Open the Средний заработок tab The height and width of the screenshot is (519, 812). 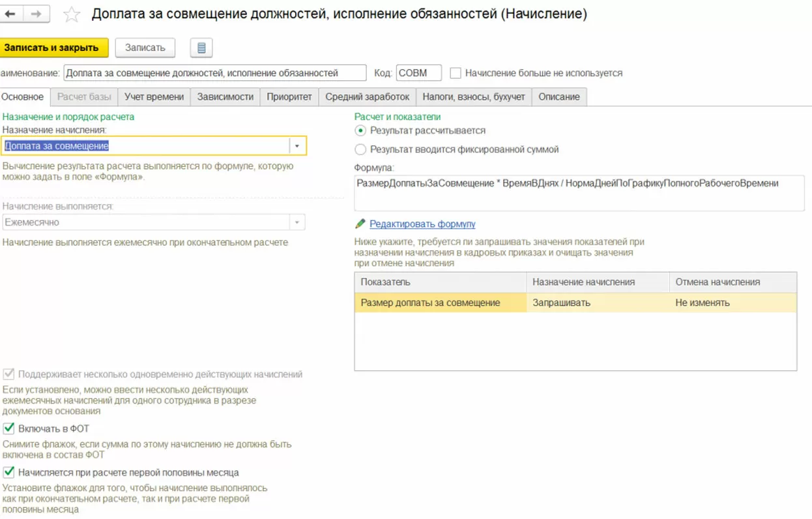(x=368, y=96)
